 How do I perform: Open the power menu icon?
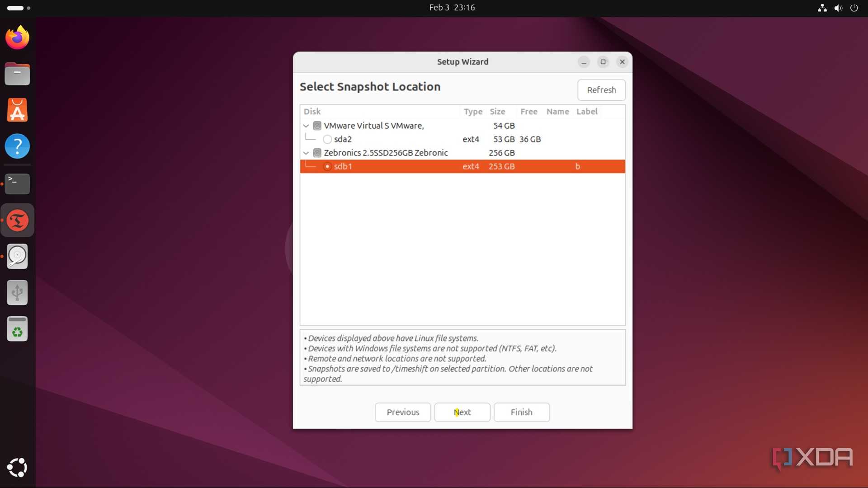point(854,8)
